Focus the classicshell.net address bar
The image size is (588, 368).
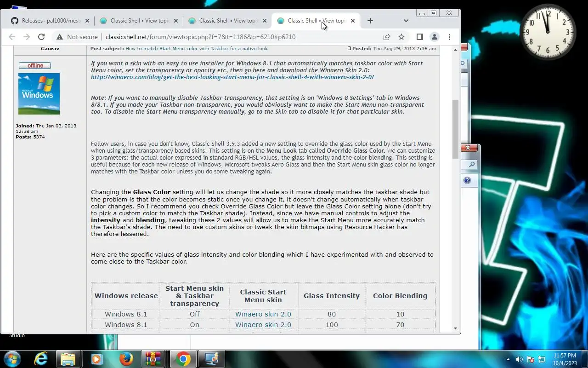200,37
